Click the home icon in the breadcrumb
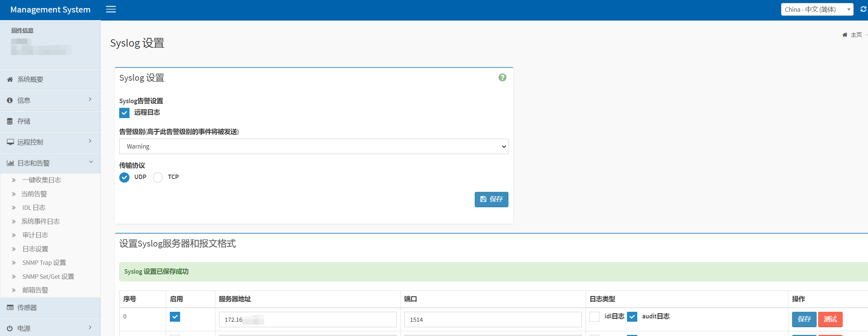The image size is (868, 336). (845, 34)
